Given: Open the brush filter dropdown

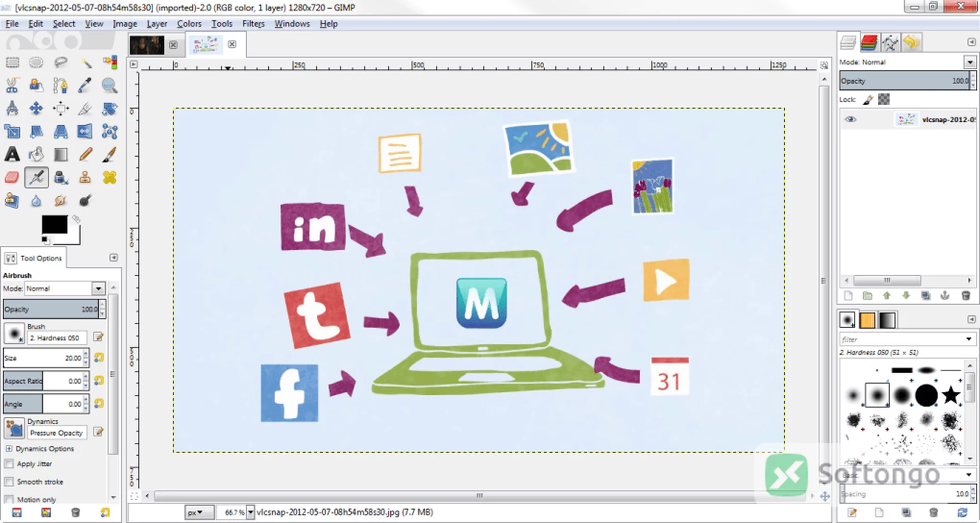Looking at the screenshot, I should click(x=969, y=339).
